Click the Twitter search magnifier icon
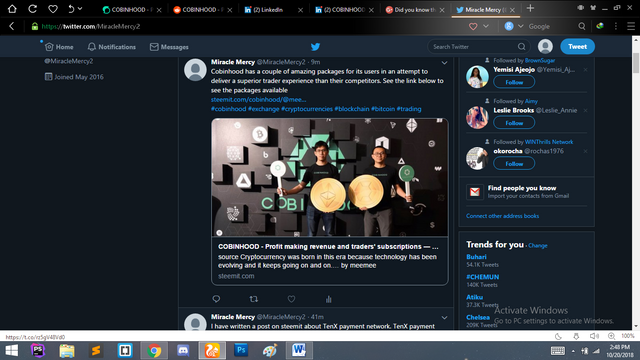640x360 pixels. 521,47
